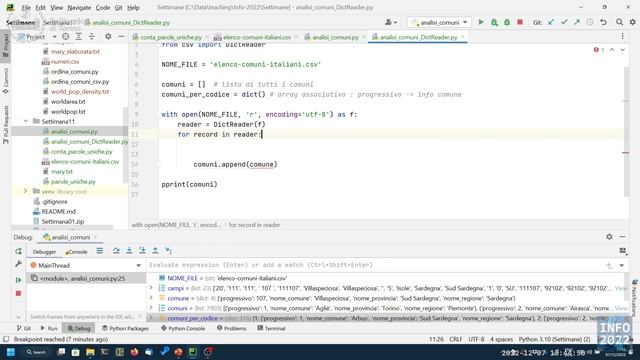640x360 pixels.
Task: Switch to the Console tab in debugger
Action: 77,252
